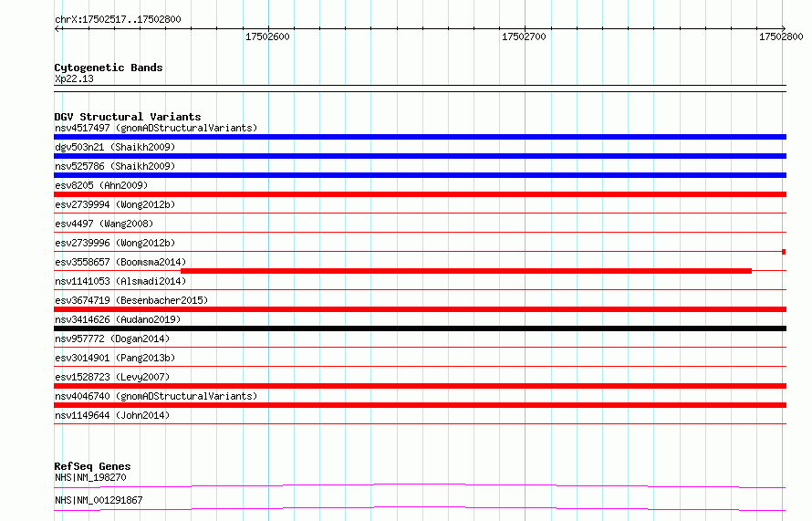The image size is (812, 521).
Task: Click the 17502700 ruler position label
Action: (524, 36)
